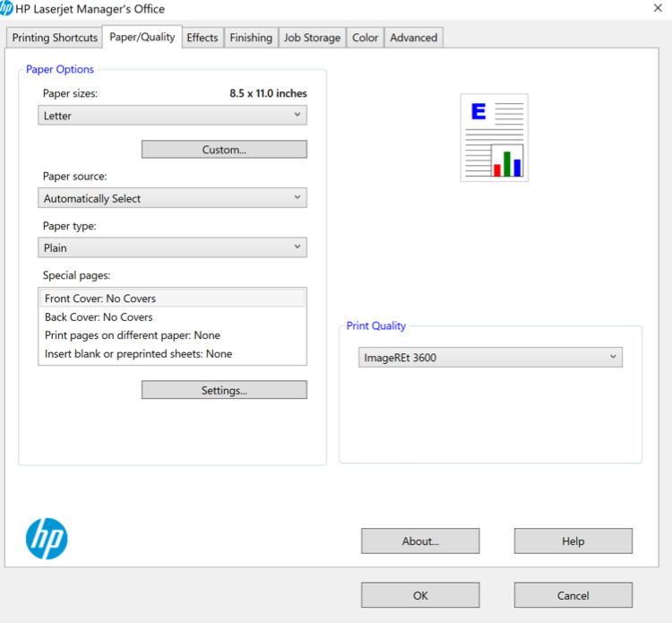Click the document preview thumbnail

tap(494, 138)
